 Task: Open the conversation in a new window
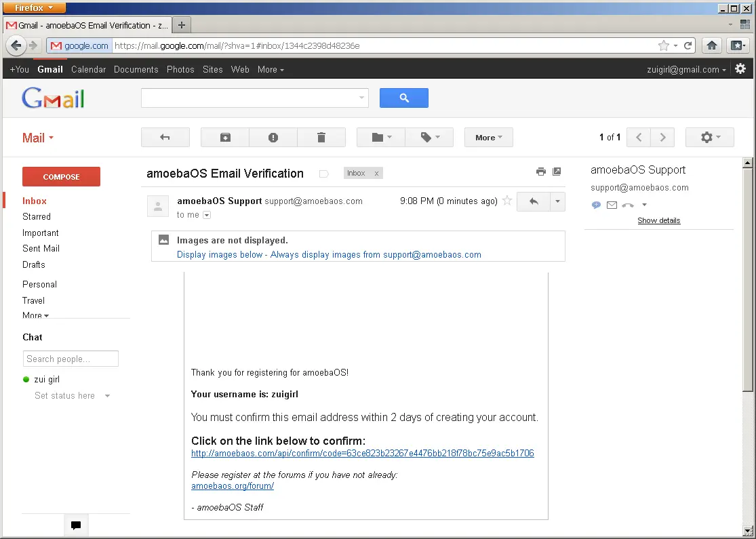tap(557, 172)
